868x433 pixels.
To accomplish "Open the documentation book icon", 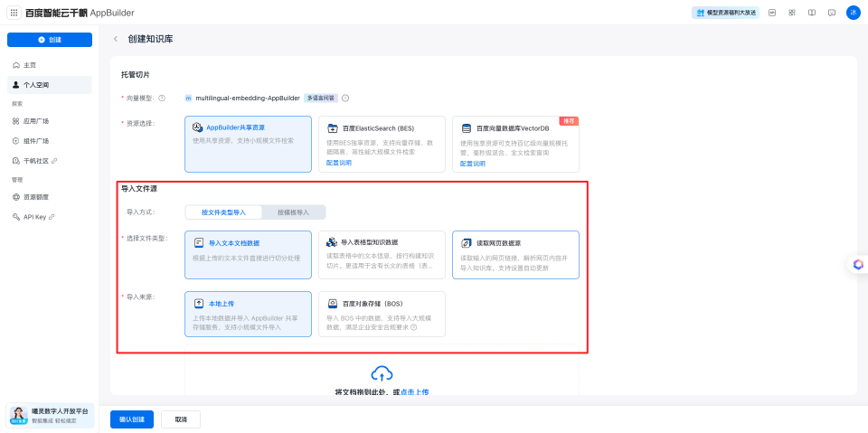I will (812, 13).
